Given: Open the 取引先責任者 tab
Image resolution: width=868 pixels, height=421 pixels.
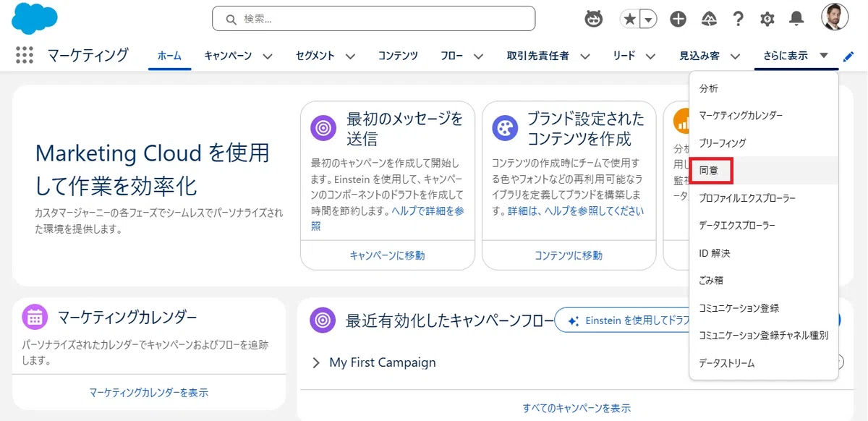Looking at the screenshot, I should coord(537,56).
